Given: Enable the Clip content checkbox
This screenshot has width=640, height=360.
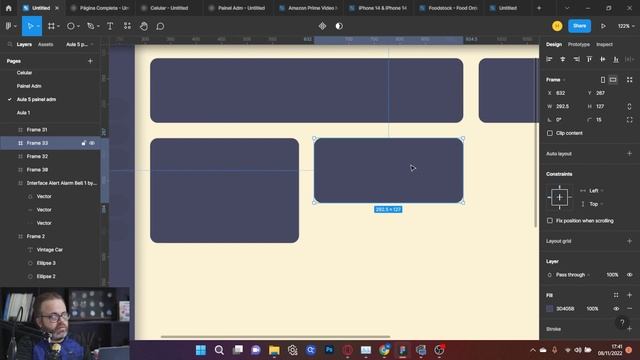Looking at the screenshot, I should (x=550, y=133).
